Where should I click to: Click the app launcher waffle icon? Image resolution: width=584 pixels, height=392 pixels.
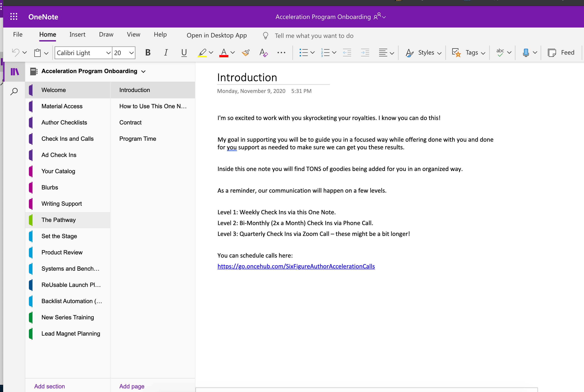pos(14,17)
